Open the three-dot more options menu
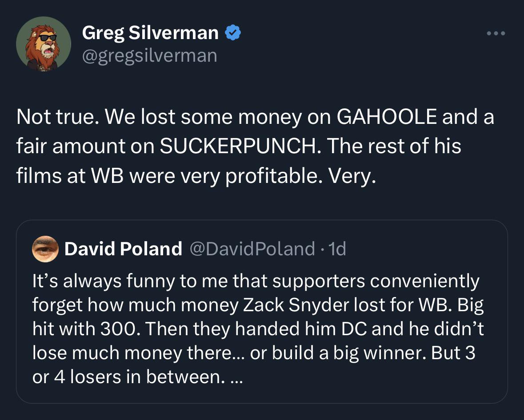 point(496,33)
